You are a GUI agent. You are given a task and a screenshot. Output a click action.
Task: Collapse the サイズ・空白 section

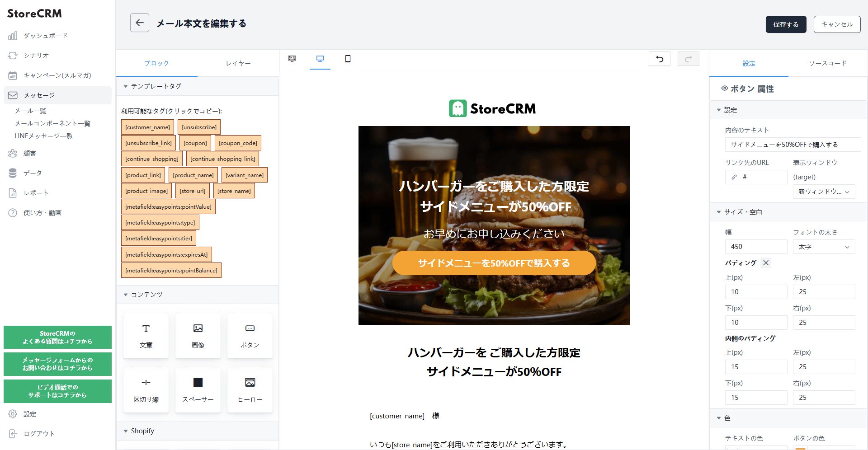(x=788, y=212)
